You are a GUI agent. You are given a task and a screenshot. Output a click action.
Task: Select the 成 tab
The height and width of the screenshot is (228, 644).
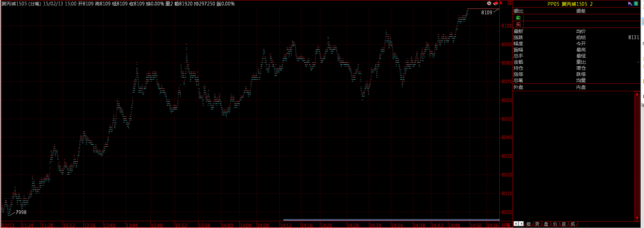(573, 224)
